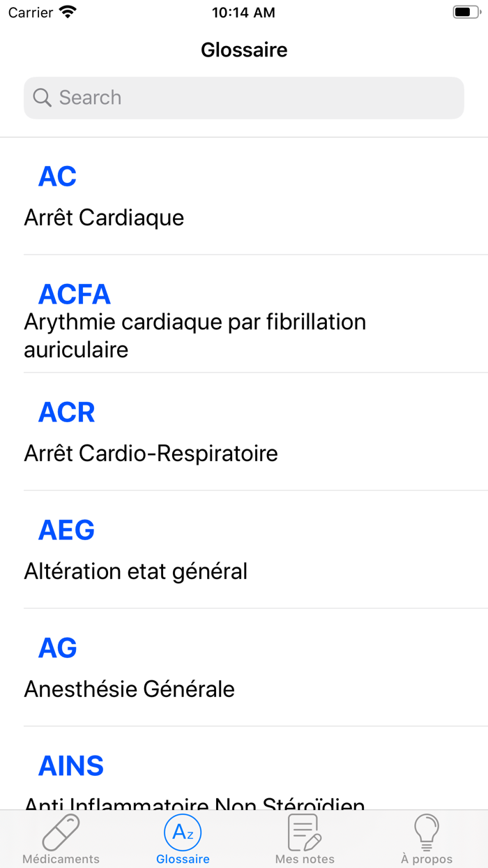
Task: Tap the AEG glossary heading
Action: tap(66, 530)
